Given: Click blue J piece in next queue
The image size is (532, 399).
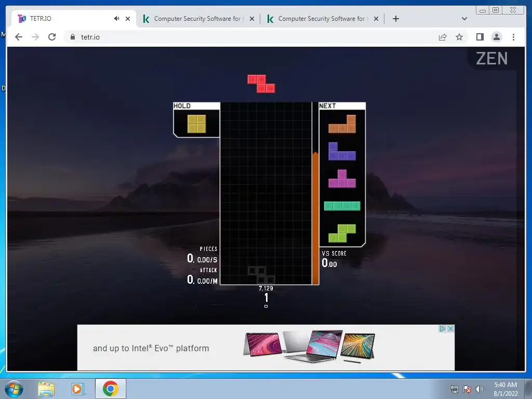Looking at the screenshot, I should coord(342,151).
